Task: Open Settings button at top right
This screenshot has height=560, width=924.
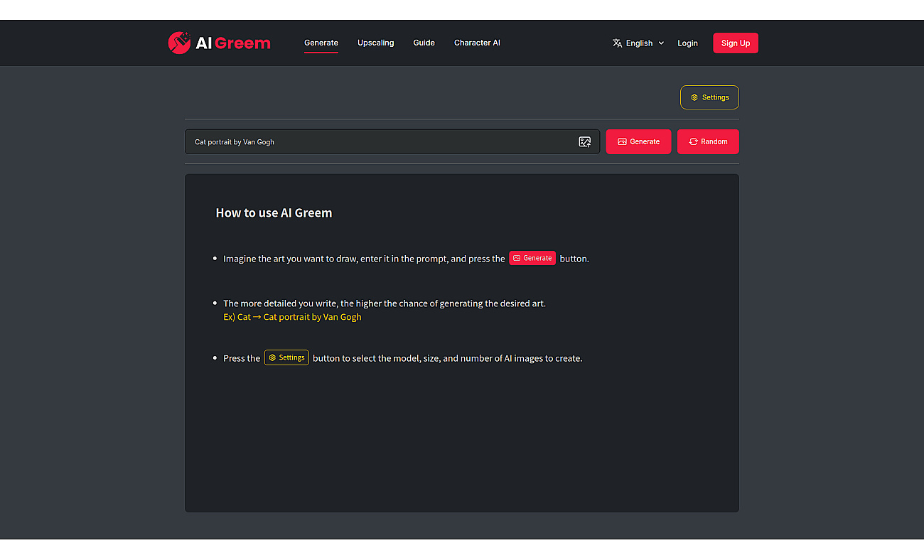Action: 709,97
